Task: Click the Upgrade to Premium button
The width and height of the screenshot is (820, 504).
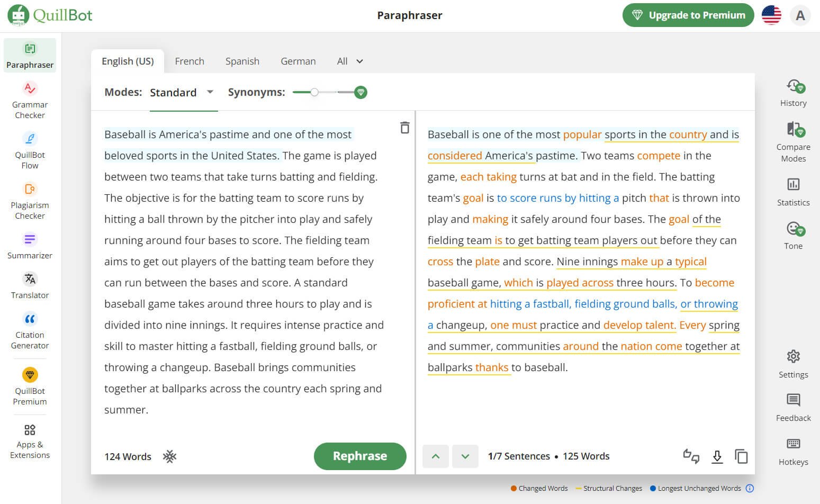Action: [x=688, y=15]
